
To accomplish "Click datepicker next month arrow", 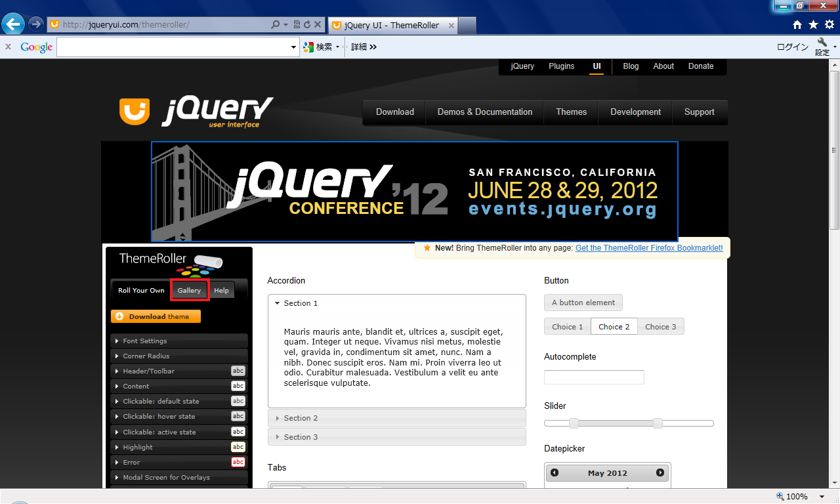I will [x=660, y=472].
